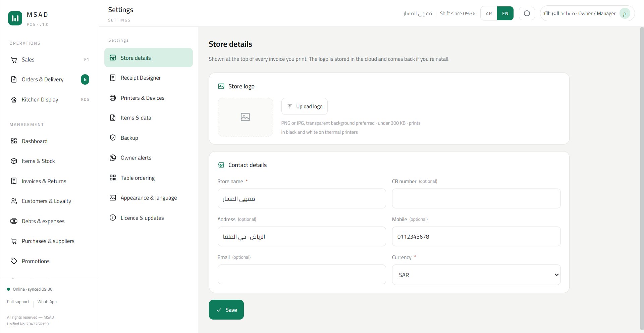Click the Store name input field
Image resolution: width=644 pixels, height=333 pixels.
point(302,198)
